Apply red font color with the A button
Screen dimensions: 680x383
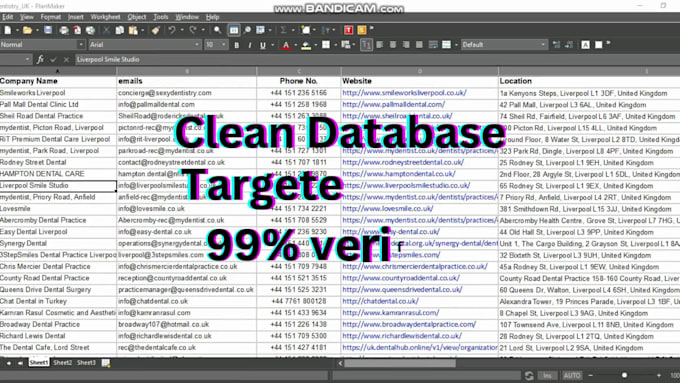(x=286, y=45)
